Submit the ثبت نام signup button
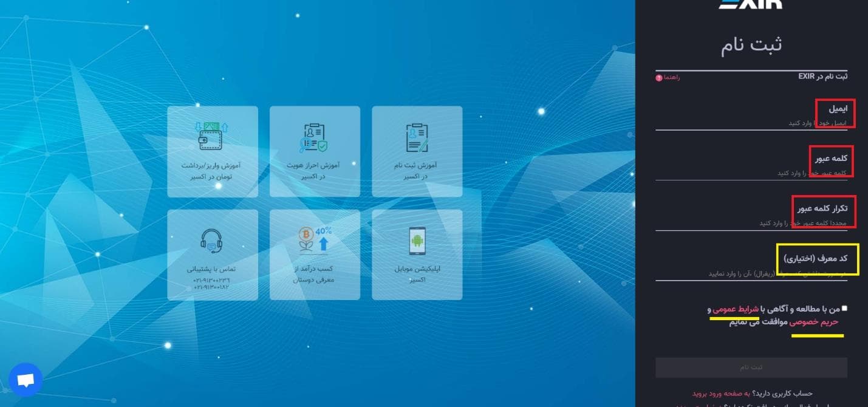This screenshot has height=407, width=868. (751, 368)
